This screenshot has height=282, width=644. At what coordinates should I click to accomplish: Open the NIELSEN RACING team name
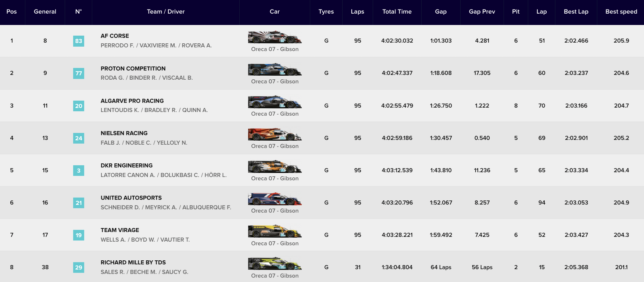coord(124,133)
